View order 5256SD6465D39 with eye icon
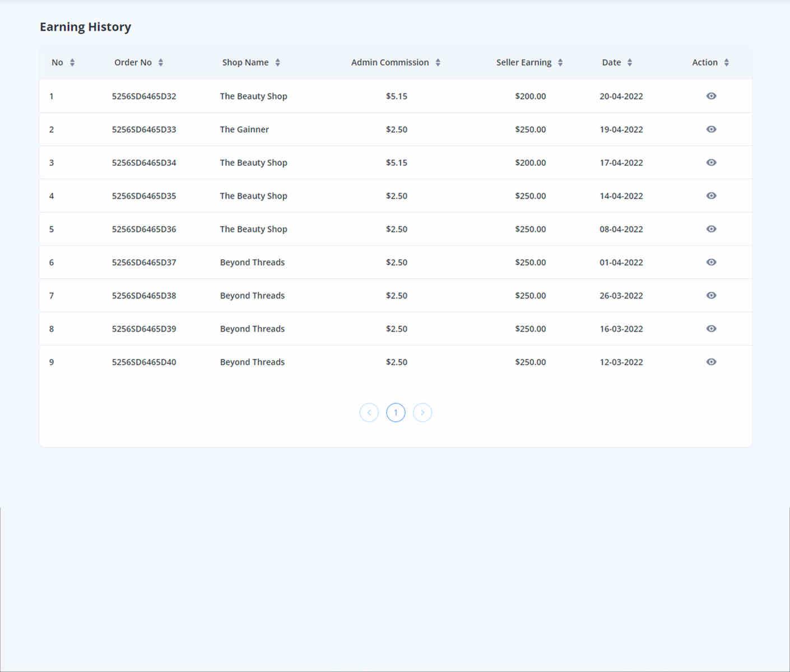Screen dimensions: 790x672 point(711,329)
